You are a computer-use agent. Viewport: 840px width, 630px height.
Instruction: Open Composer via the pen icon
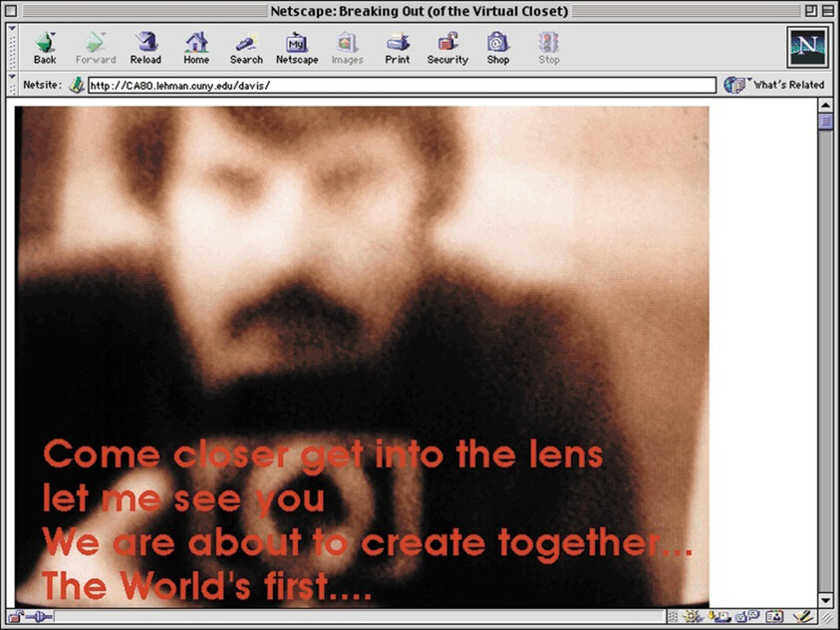(800, 618)
